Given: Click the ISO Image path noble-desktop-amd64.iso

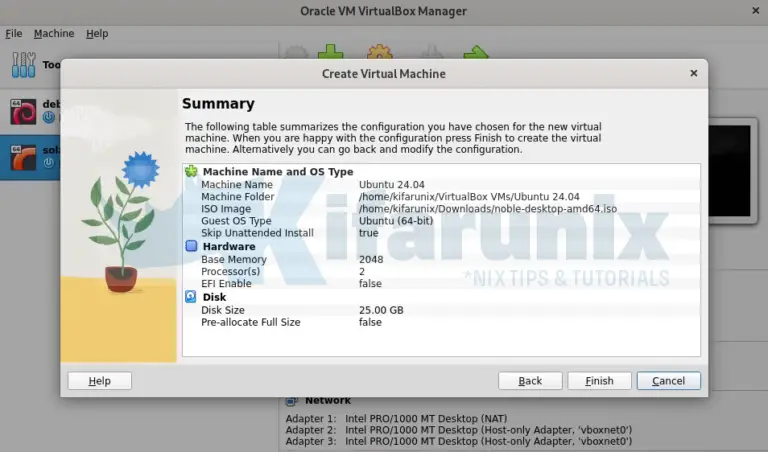Looking at the screenshot, I should pos(487,209).
